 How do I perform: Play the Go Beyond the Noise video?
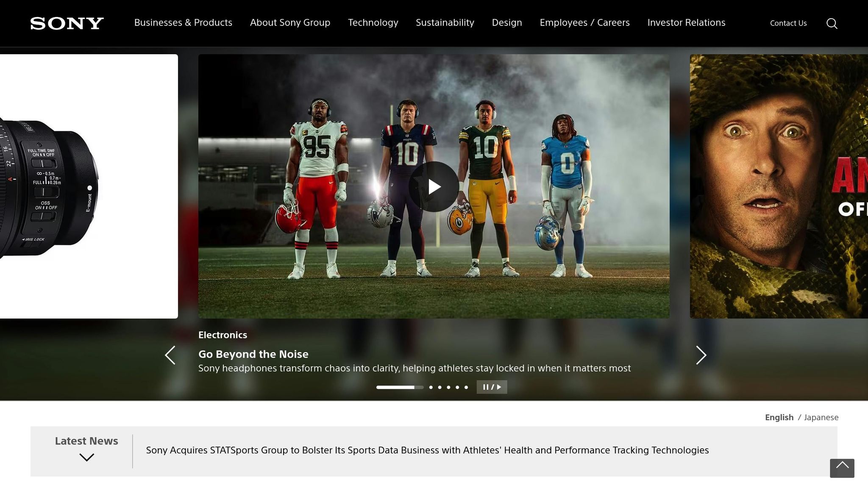pyautogui.click(x=434, y=186)
